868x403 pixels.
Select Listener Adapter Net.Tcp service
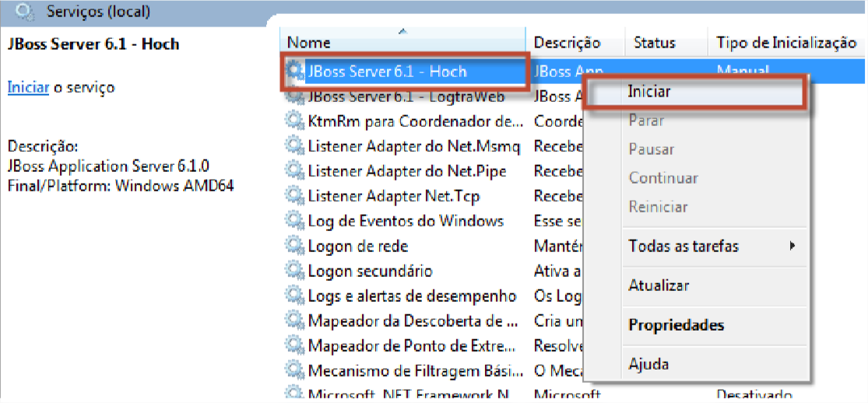[394, 197]
